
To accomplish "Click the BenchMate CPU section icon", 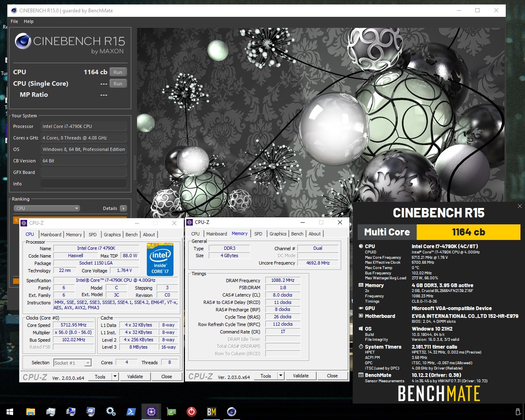I will (x=361, y=247).
